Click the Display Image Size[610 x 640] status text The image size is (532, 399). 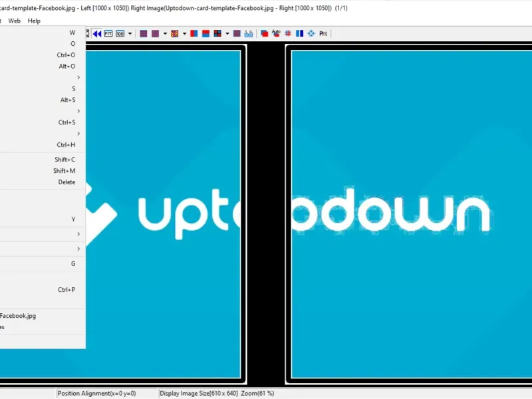tap(198, 394)
